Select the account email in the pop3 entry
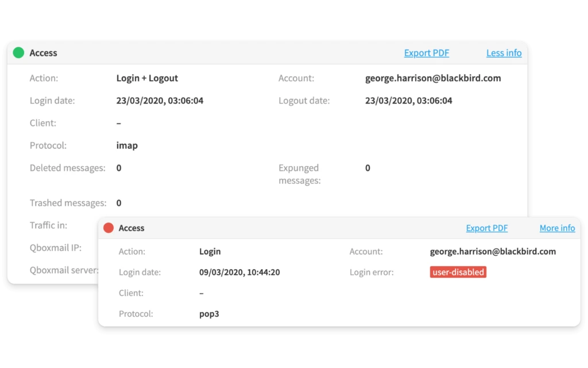Image resolution: width=588 pixels, height=368 pixels. tap(493, 251)
